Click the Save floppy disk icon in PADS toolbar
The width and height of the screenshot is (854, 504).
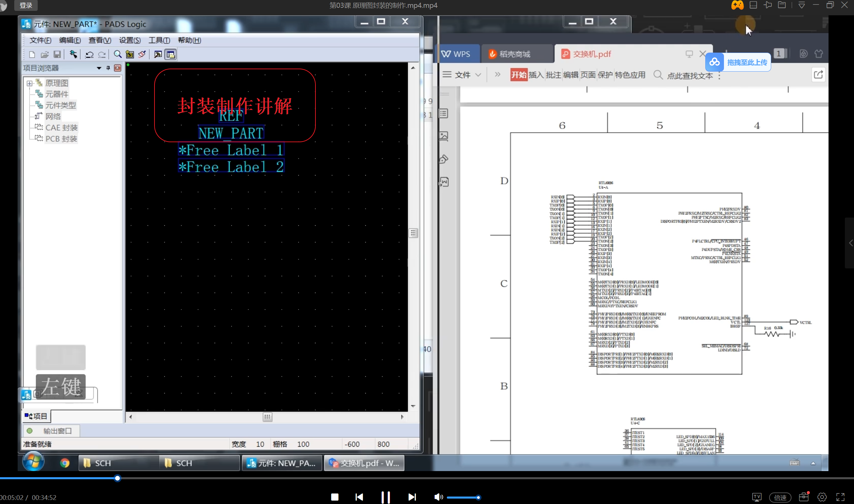tap(57, 54)
